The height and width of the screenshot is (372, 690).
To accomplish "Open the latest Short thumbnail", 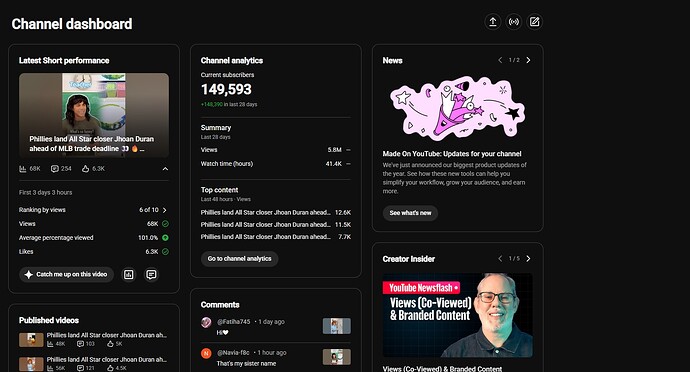I will (94, 115).
